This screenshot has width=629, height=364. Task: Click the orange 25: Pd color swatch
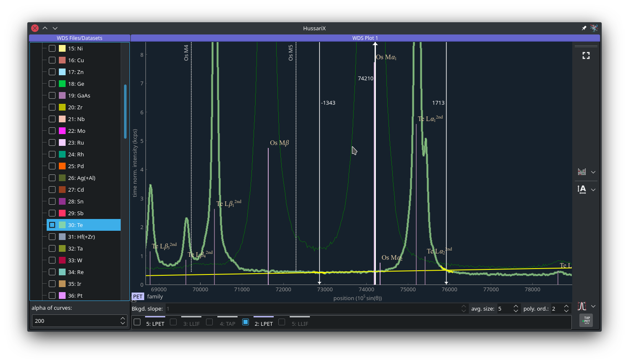pyautogui.click(x=62, y=166)
